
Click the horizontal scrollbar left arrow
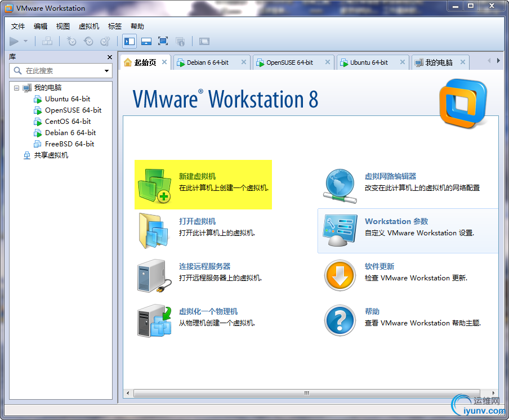pyautogui.click(x=128, y=393)
